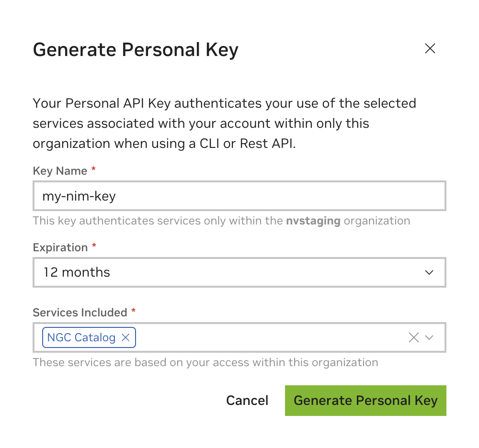Expand the Services Included chevron

(429, 337)
